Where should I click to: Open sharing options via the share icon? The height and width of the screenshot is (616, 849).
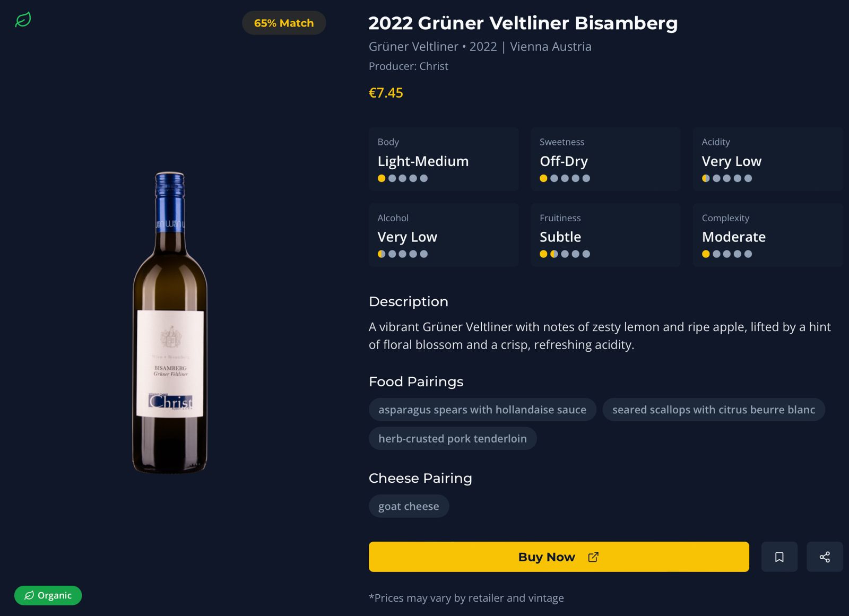(x=825, y=557)
